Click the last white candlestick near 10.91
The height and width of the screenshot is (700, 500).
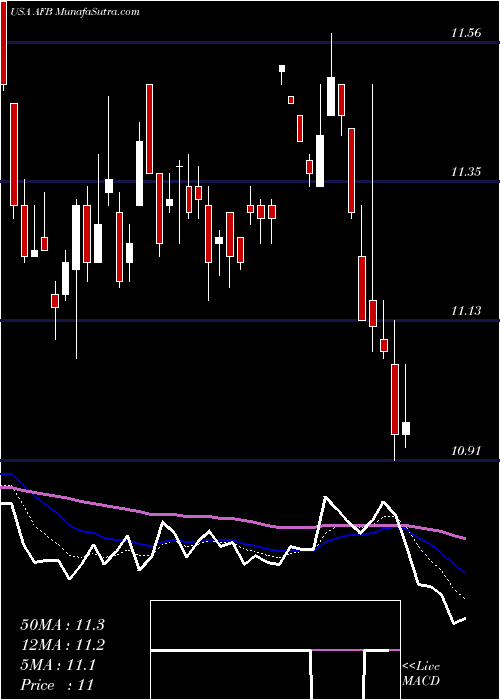406,428
